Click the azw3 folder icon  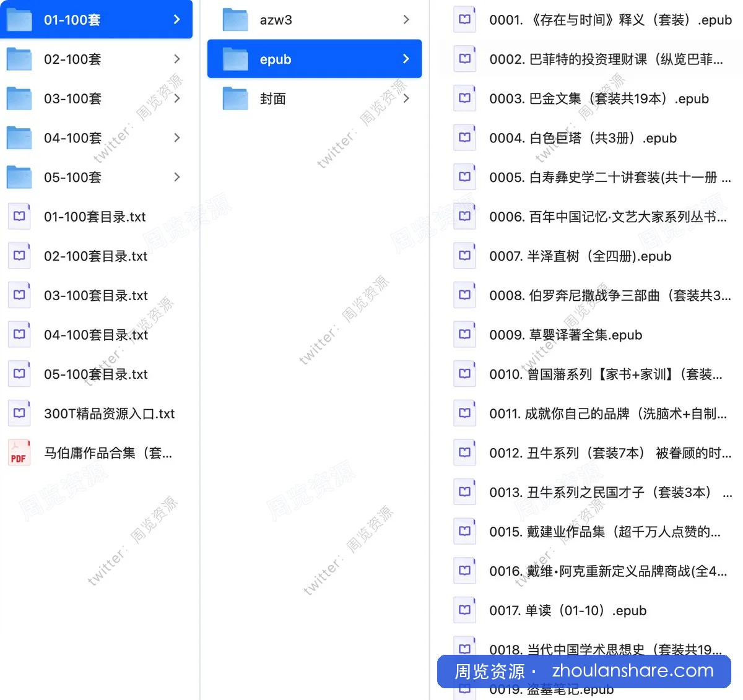pyautogui.click(x=235, y=20)
